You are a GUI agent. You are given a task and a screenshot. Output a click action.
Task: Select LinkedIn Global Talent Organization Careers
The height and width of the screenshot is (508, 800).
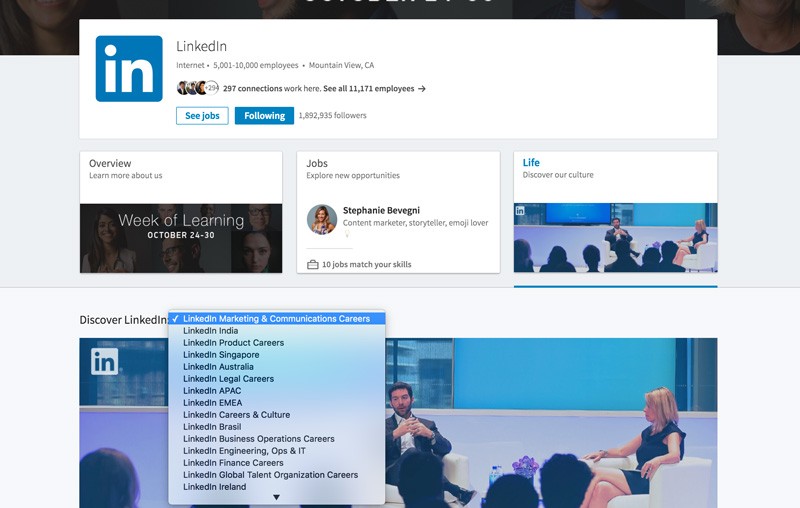[277, 475]
